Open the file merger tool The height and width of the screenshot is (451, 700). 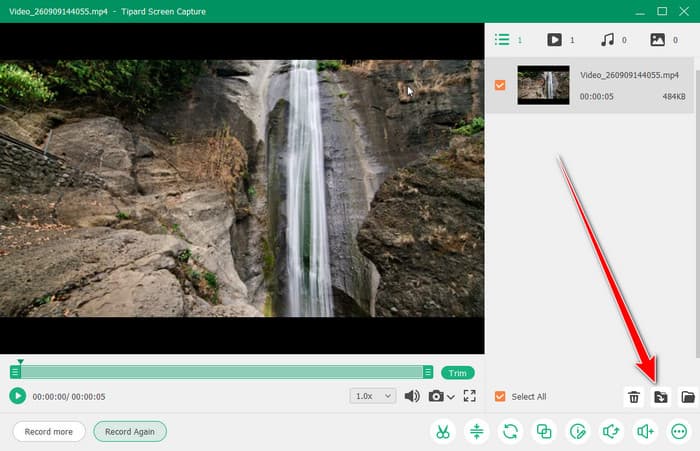click(x=544, y=431)
